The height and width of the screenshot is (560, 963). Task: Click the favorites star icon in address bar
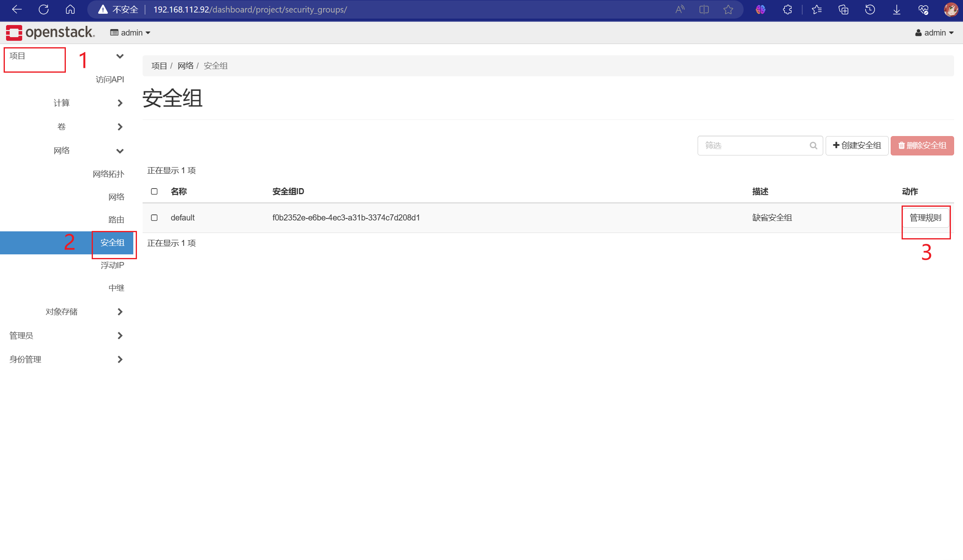pyautogui.click(x=728, y=9)
